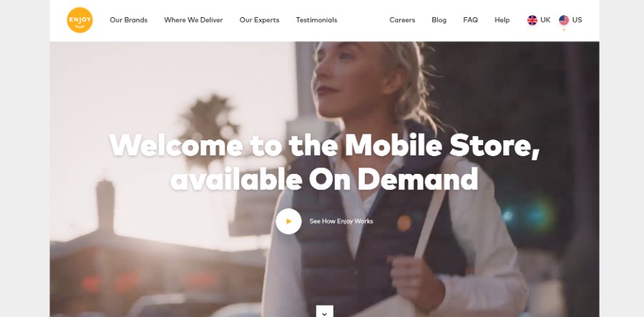Open the Careers link
The width and height of the screenshot is (644, 317).
click(x=402, y=20)
